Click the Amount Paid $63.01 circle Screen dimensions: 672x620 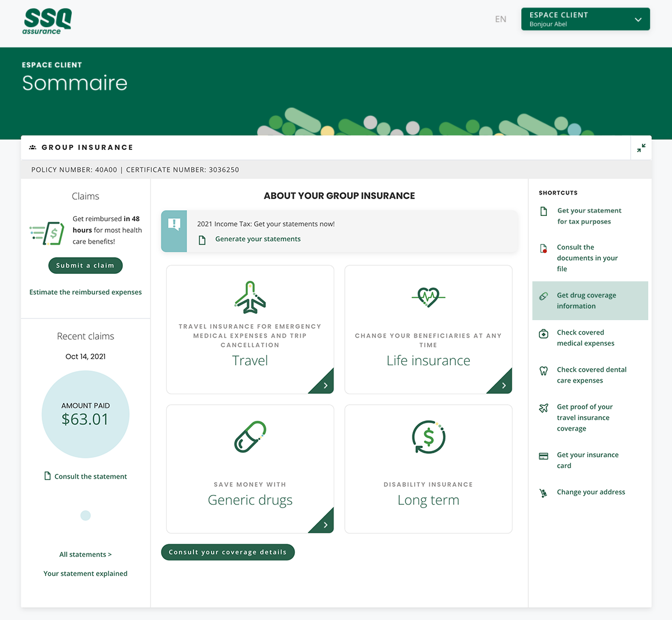(86, 414)
